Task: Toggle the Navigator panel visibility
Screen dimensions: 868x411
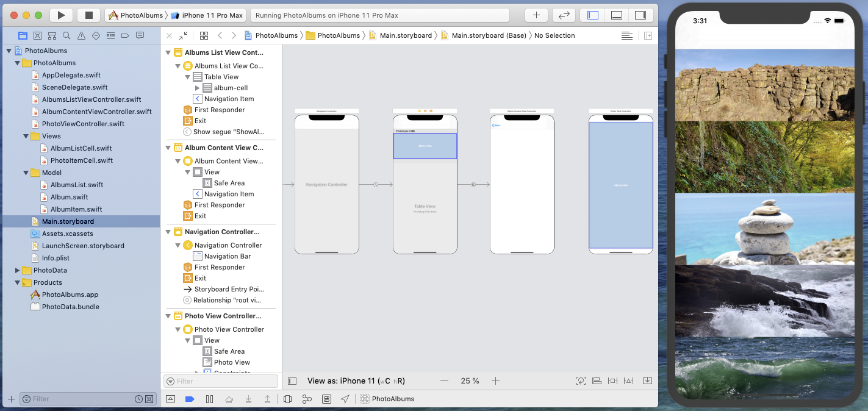Action: tap(592, 15)
